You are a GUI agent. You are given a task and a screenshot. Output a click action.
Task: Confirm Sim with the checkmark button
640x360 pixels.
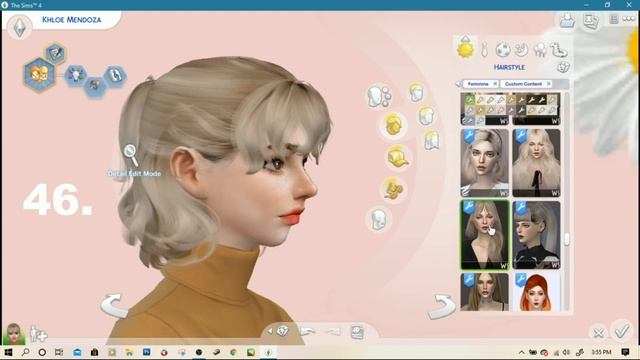coord(622,331)
